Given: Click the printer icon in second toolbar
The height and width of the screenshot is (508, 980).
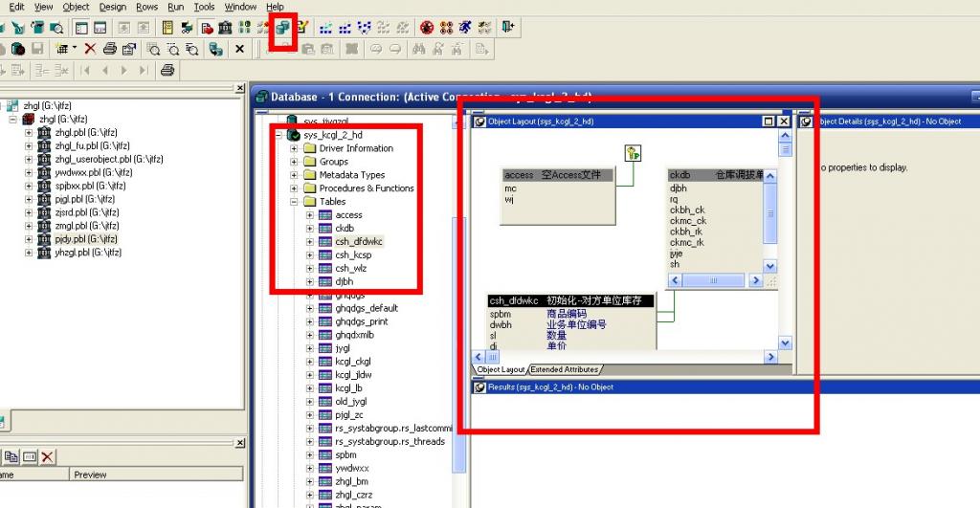Looking at the screenshot, I should [110, 49].
